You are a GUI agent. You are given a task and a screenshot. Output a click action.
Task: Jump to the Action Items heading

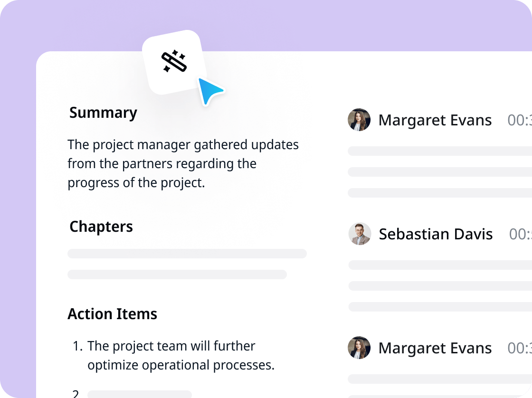click(113, 314)
